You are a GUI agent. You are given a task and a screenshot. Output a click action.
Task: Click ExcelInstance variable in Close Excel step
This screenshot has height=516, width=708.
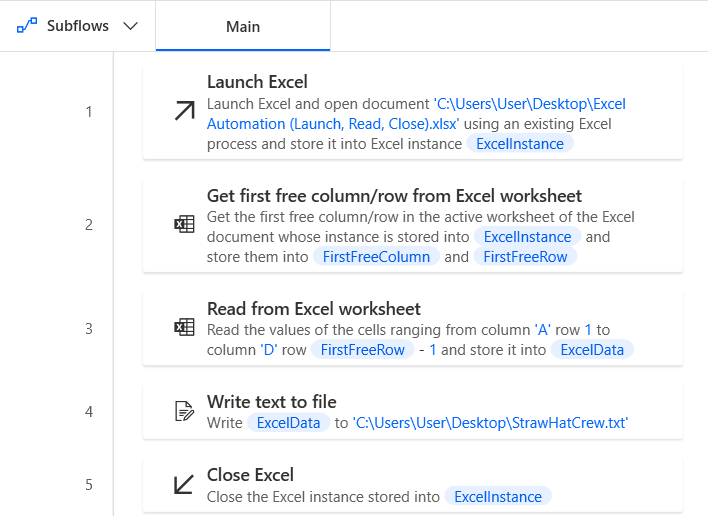tap(498, 496)
